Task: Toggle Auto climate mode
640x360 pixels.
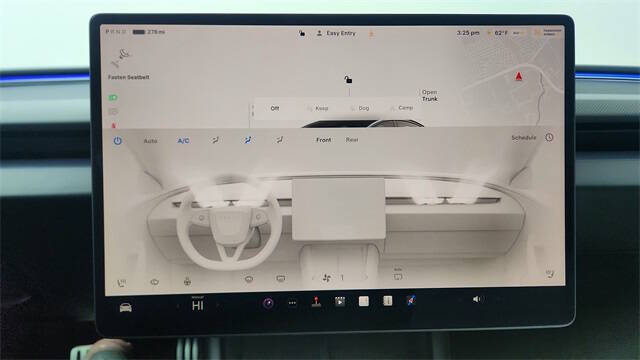Action: coord(150,141)
